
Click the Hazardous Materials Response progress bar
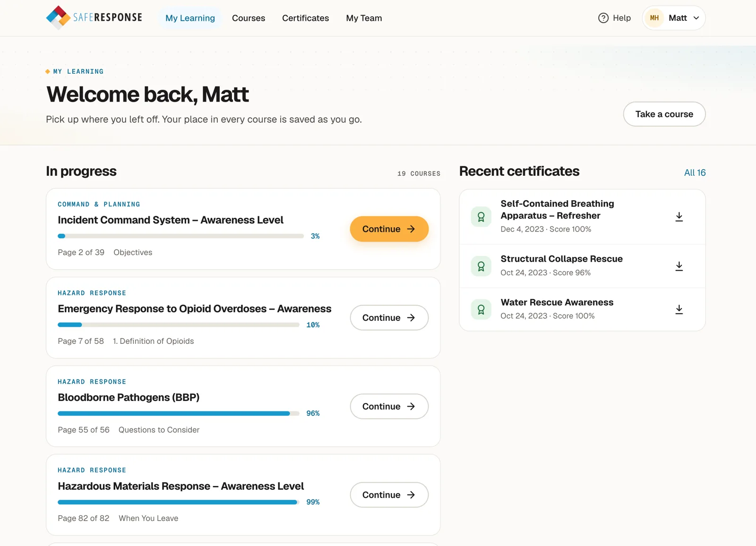coord(179,502)
